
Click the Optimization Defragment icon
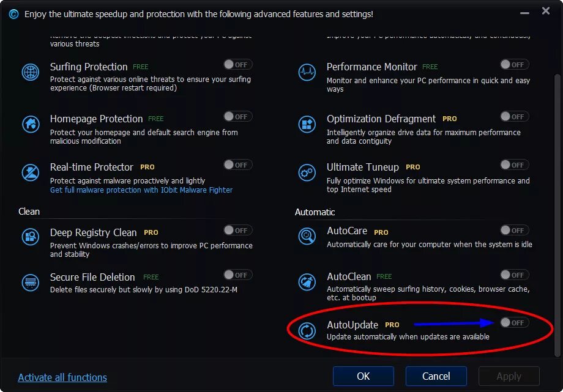[x=307, y=124]
